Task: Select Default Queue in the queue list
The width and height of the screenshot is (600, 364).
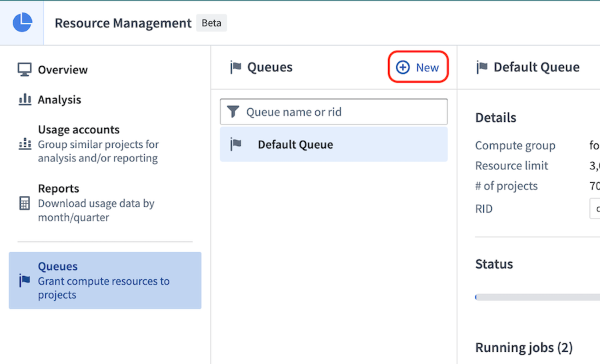Action: coord(334,144)
